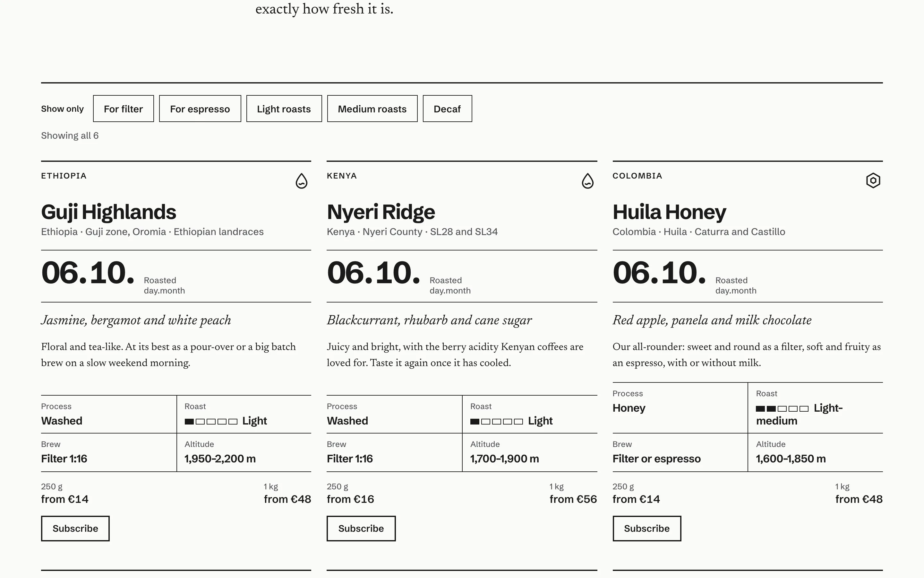Toggle the Decaf filter chip

pos(447,109)
